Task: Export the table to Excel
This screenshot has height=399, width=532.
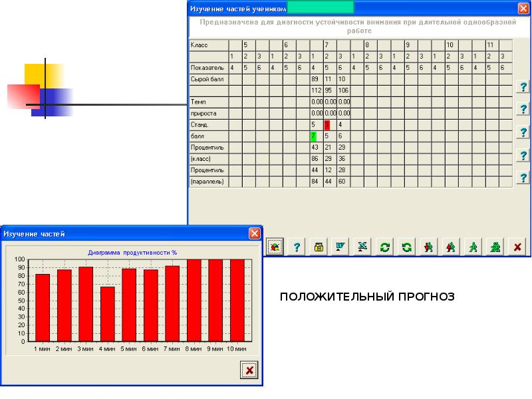Action: tap(362, 247)
